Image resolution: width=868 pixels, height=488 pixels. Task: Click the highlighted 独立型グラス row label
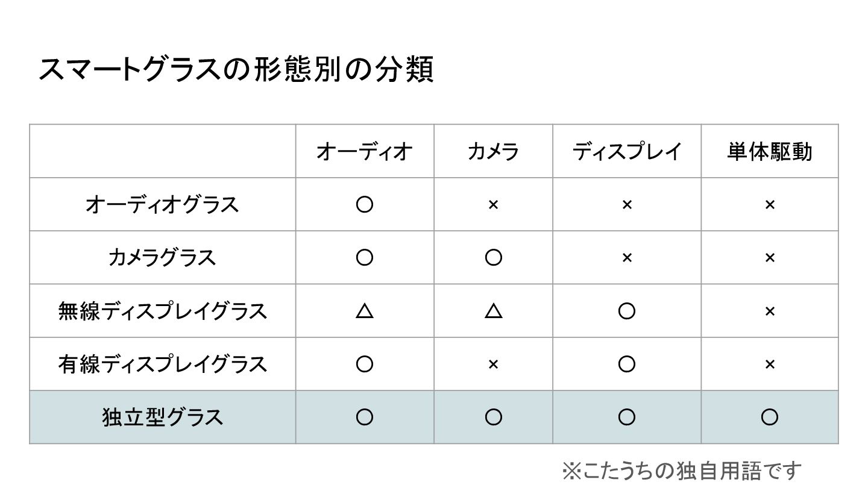(x=162, y=417)
